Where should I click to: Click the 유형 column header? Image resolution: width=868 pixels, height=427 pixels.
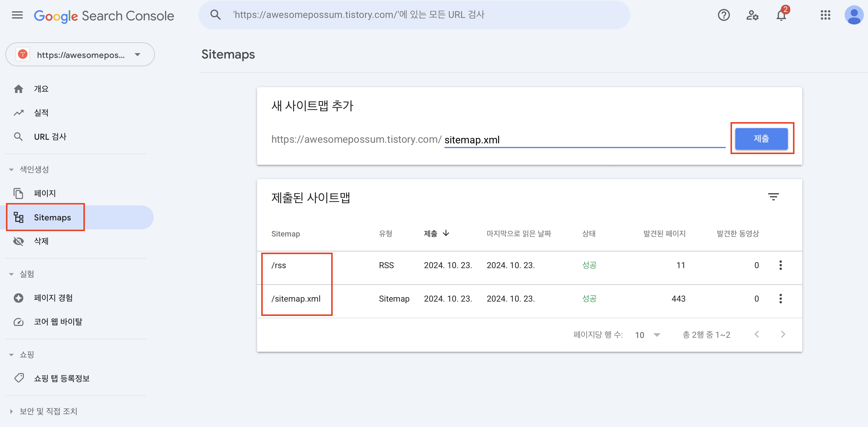pyautogui.click(x=386, y=234)
